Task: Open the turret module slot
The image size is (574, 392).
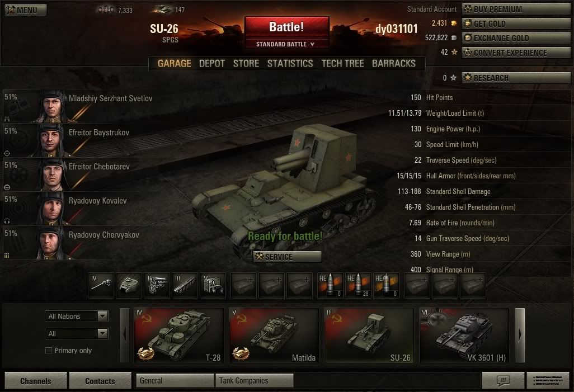Action: (129, 286)
